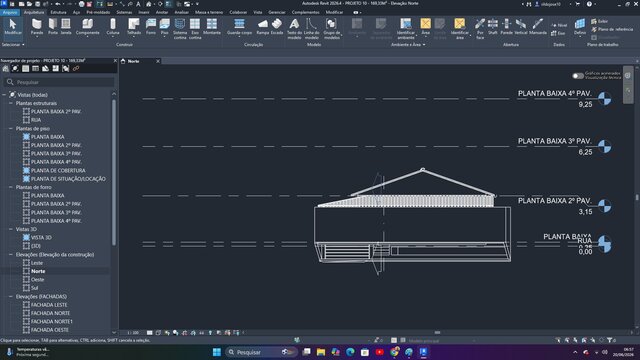Select the Área tool

pyautogui.click(x=425, y=26)
